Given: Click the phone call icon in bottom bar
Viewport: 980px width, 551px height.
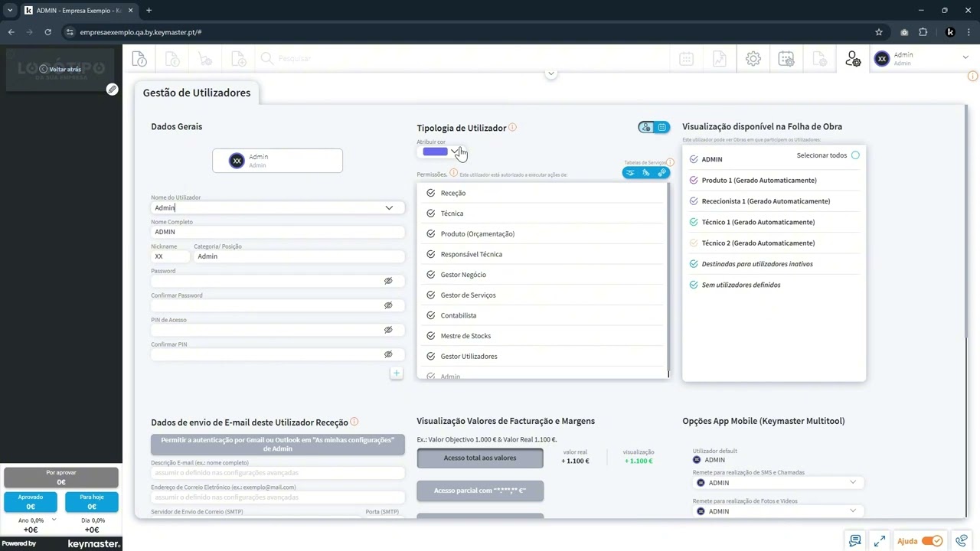Looking at the screenshot, I should pyautogui.click(x=962, y=541).
